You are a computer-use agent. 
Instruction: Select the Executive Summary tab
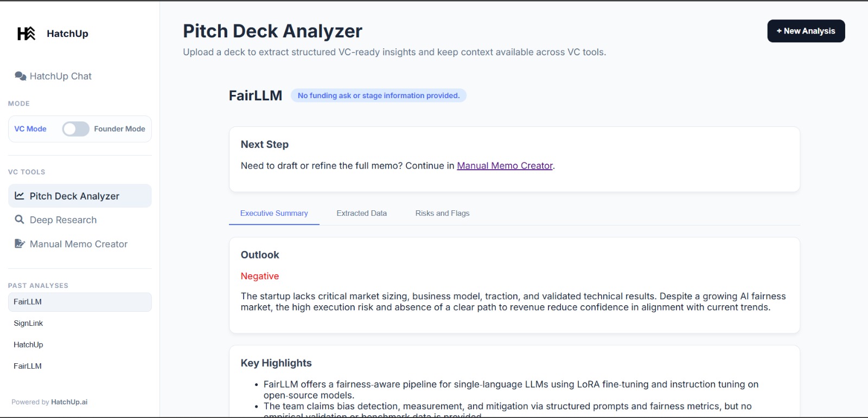point(274,213)
